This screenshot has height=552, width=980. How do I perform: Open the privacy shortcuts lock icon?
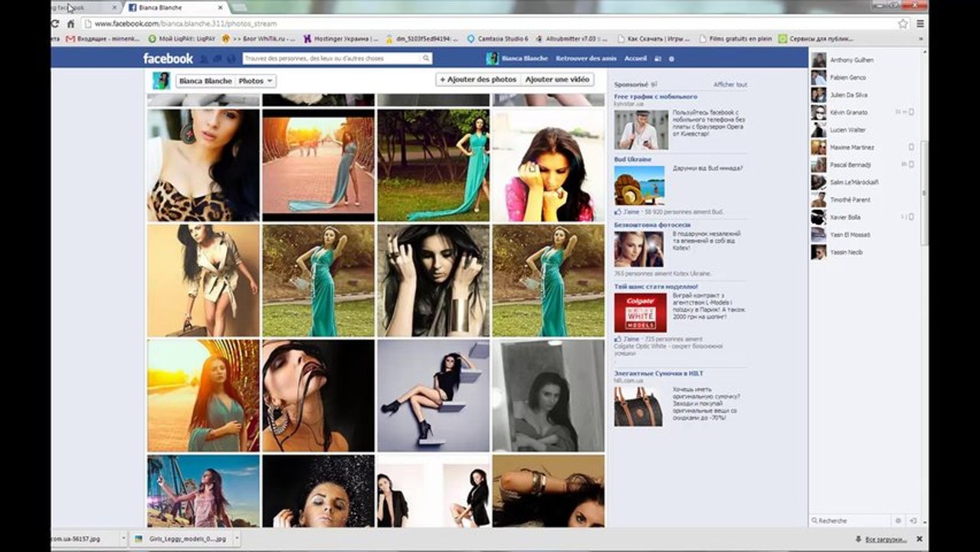click(658, 59)
